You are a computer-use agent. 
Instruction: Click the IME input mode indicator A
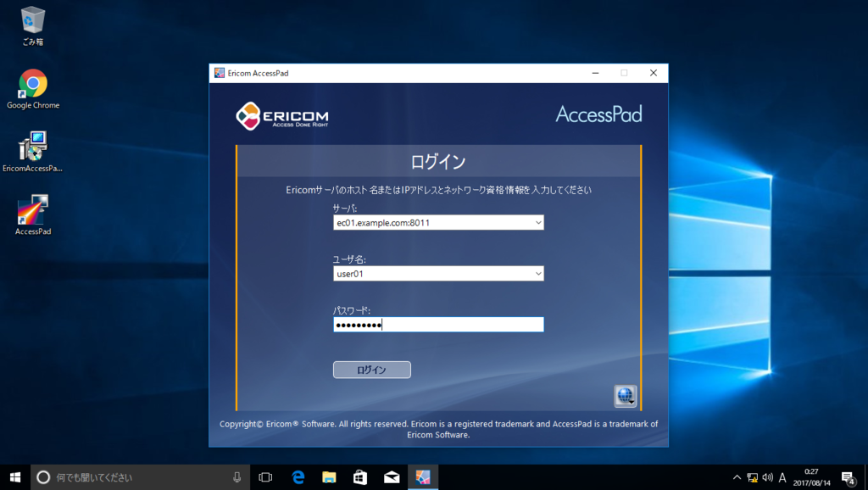click(x=782, y=477)
